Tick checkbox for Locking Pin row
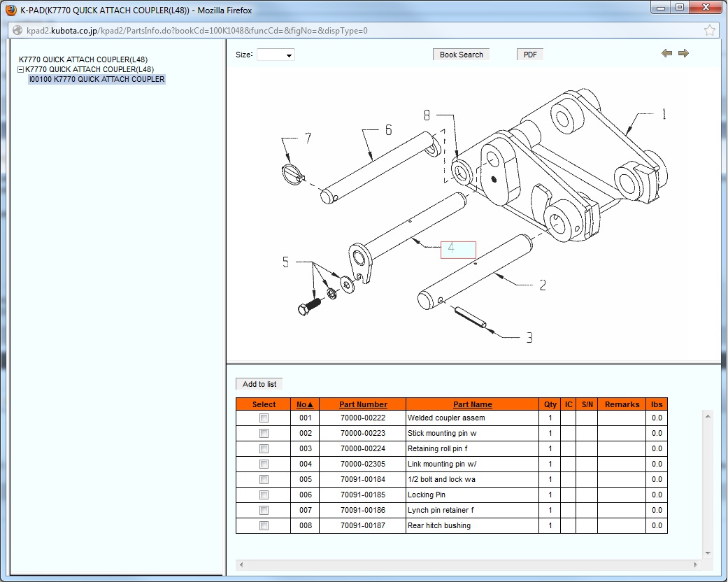Screen dimensions: 728x582 pyautogui.click(x=264, y=495)
